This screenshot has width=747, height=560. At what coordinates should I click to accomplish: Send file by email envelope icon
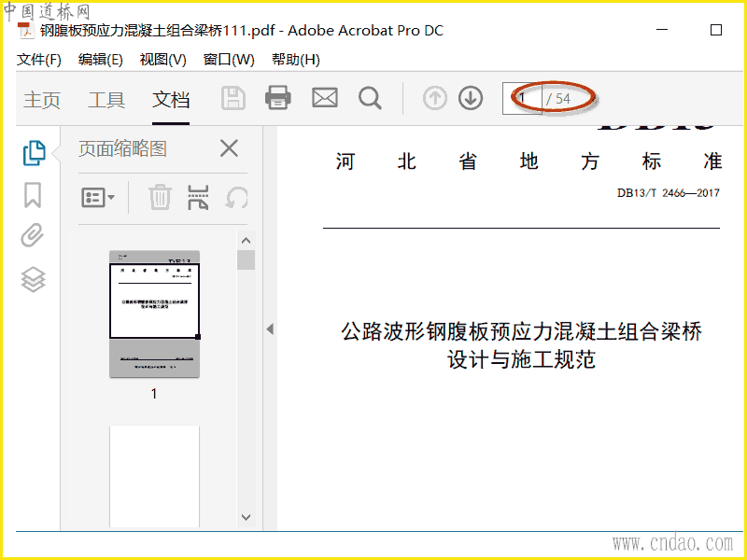pyautogui.click(x=325, y=98)
